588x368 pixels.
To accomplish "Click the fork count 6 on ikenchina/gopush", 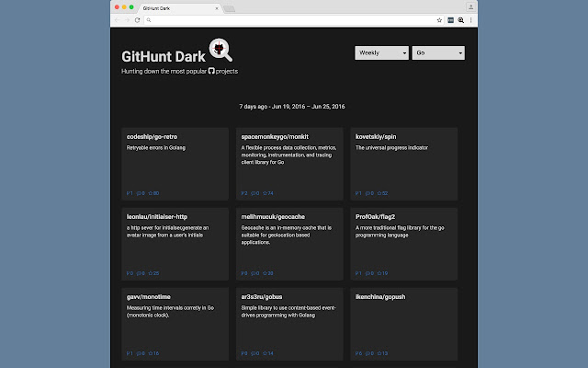I will 358,353.
